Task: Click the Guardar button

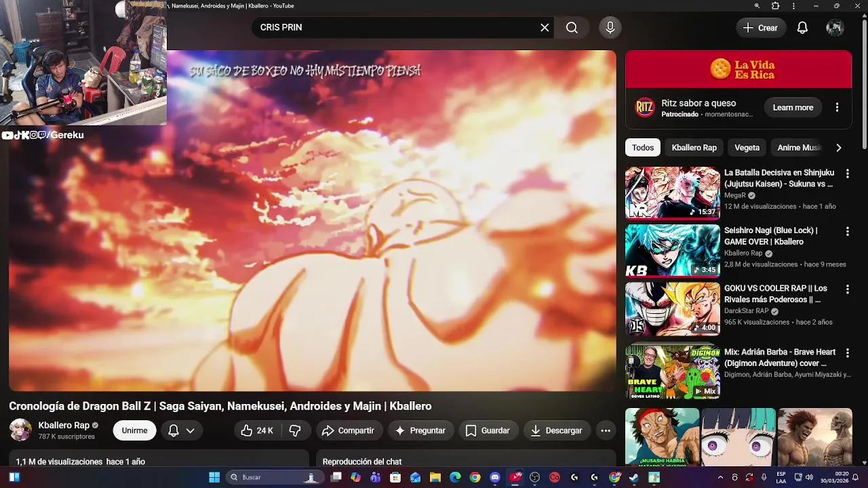Action: 488,430
